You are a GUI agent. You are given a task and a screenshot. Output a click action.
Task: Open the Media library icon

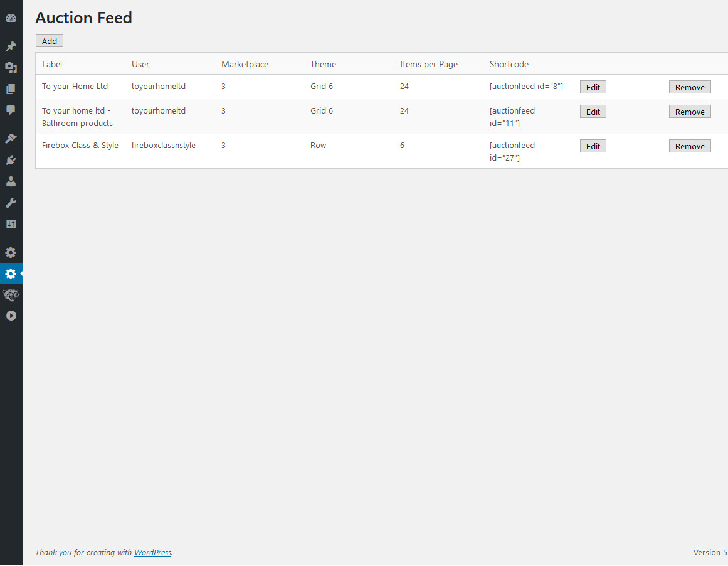pyautogui.click(x=11, y=68)
